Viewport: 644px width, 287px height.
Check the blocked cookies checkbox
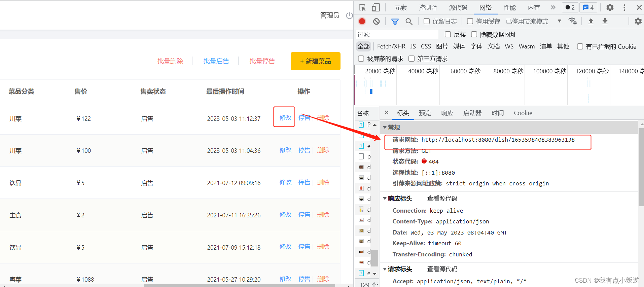pyautogui.click(x=580, y=46)
